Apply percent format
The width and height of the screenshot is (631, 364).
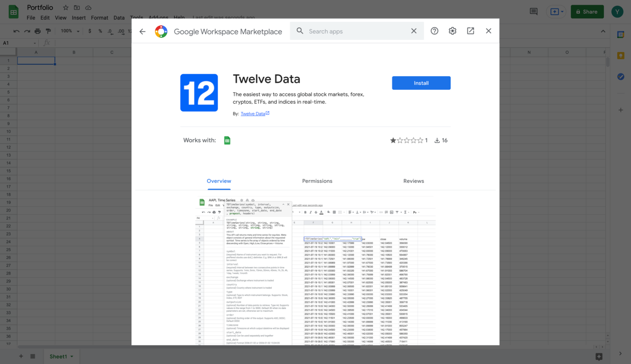(100, 31)
